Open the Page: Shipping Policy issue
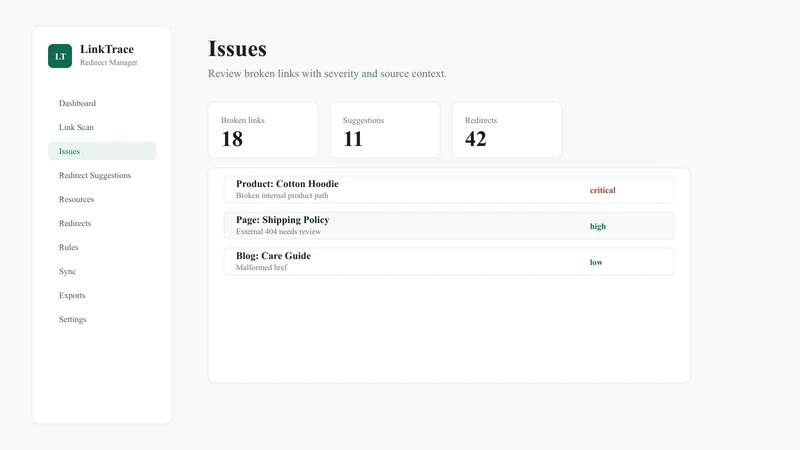800x450 pixels. click(448, 226)
